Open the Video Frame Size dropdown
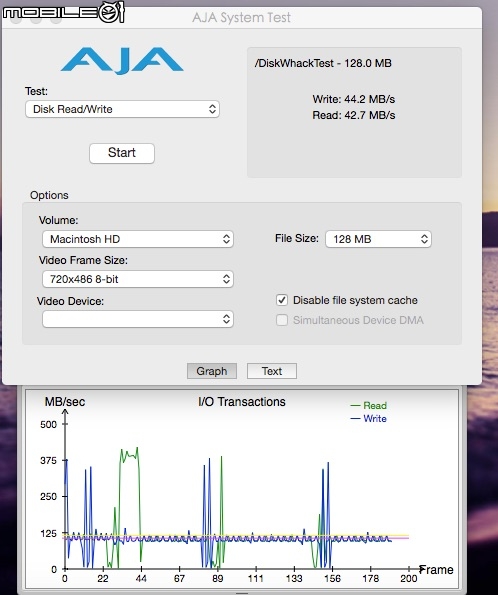The width and height of the screenshot is (498, 595). point(138,279)
